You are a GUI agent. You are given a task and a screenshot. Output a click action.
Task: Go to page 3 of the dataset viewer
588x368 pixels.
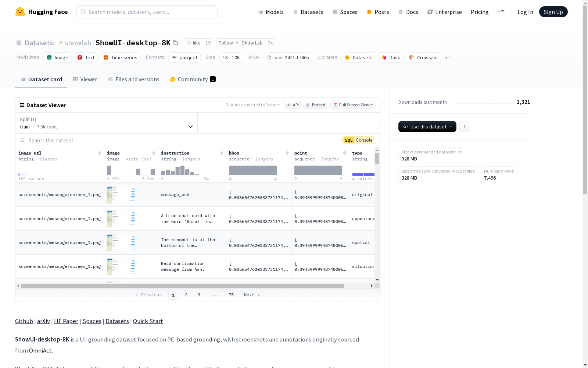point(199,295)
